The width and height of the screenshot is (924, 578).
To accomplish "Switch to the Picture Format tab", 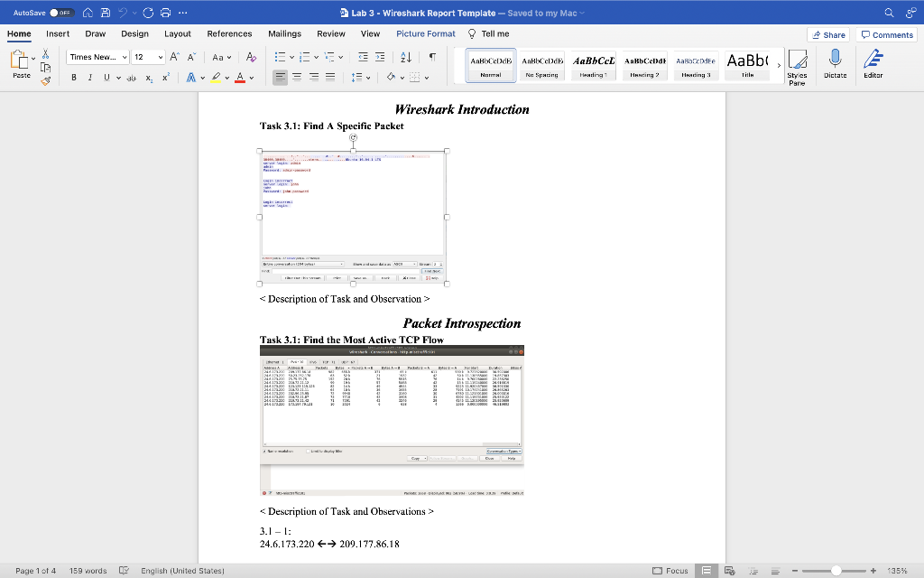I will pos(425,33).
